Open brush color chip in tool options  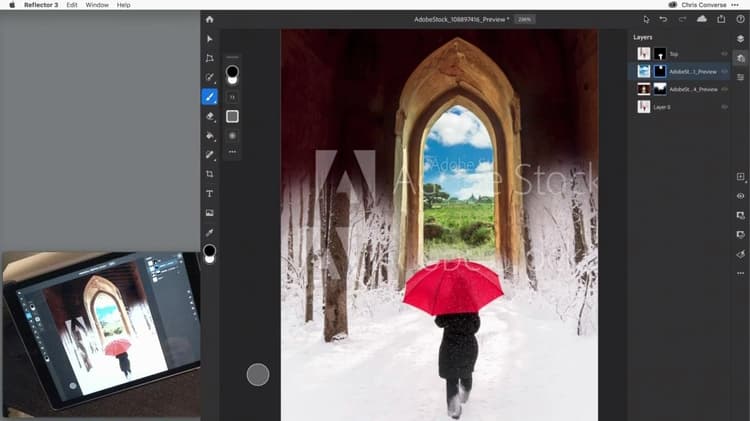232,73
